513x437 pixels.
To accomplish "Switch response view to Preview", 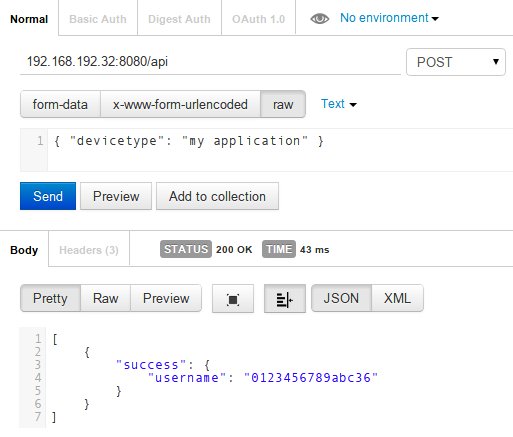I will point(166,298).
